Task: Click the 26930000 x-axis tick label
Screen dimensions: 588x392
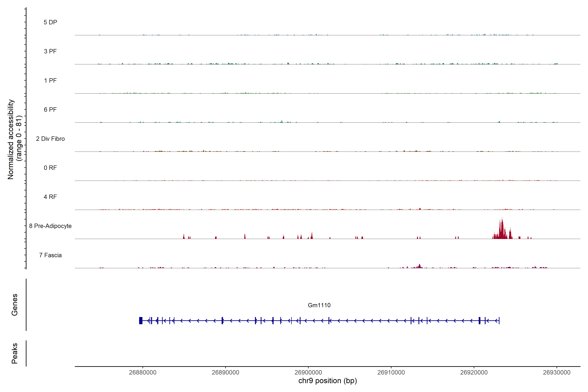Action: (556, 372)
